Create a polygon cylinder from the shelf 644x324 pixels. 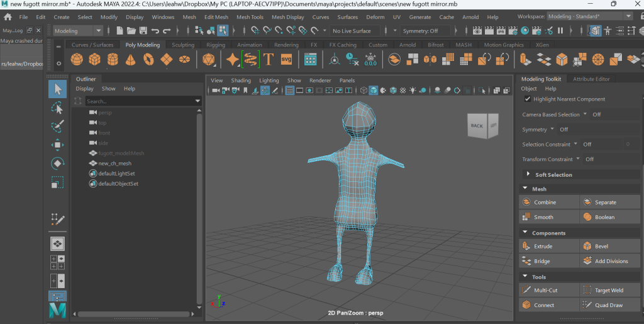coord(113,60)
